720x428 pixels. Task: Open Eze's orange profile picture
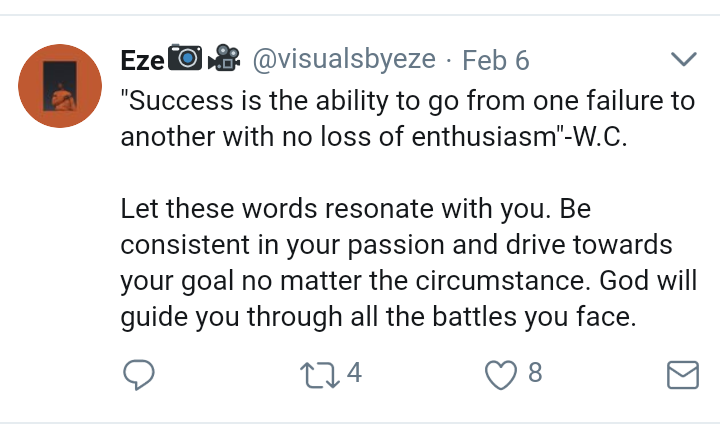63,86
